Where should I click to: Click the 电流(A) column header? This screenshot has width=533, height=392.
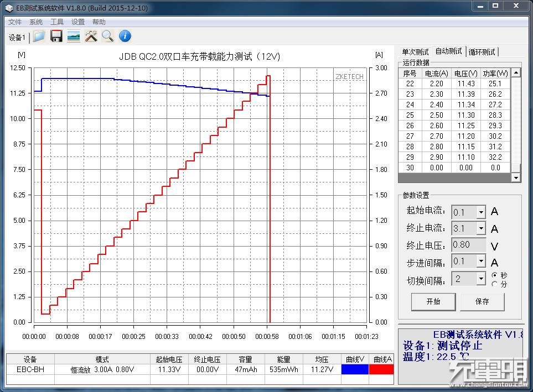tap(437, 74)
